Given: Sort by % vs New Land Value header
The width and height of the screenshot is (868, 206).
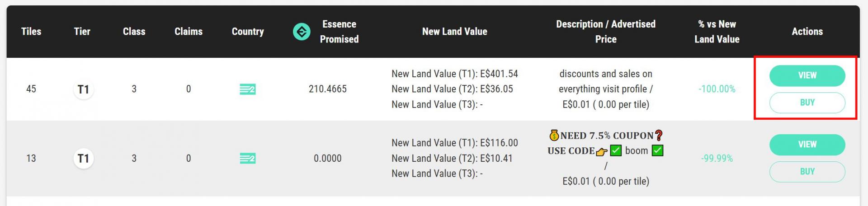Looking at the screenshot, I should 717,32.
